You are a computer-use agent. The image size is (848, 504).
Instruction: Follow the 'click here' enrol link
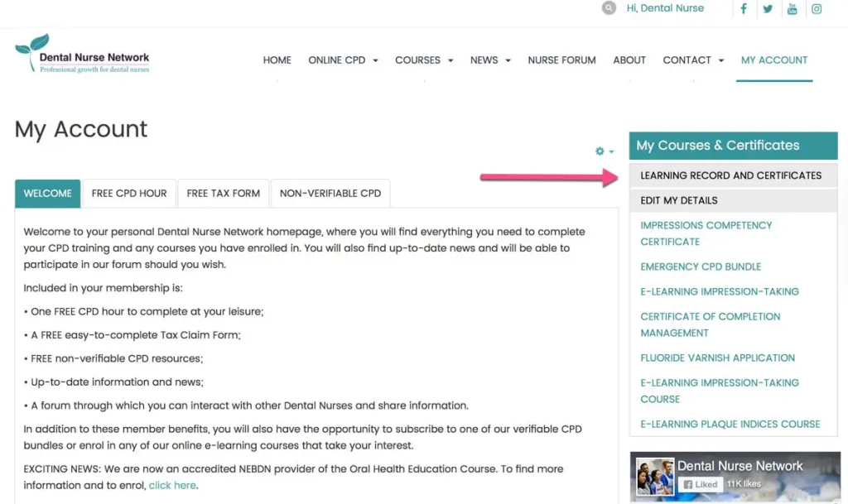[x=172, y=486]
